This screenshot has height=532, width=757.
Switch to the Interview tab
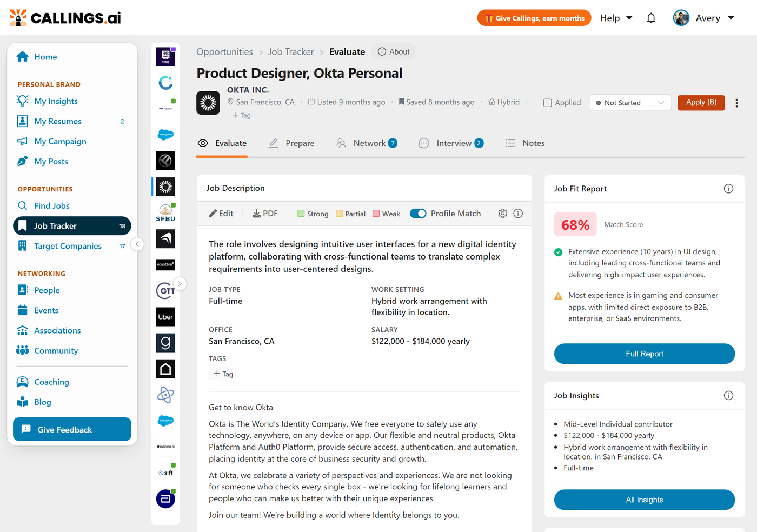click(x=451, y=143)
